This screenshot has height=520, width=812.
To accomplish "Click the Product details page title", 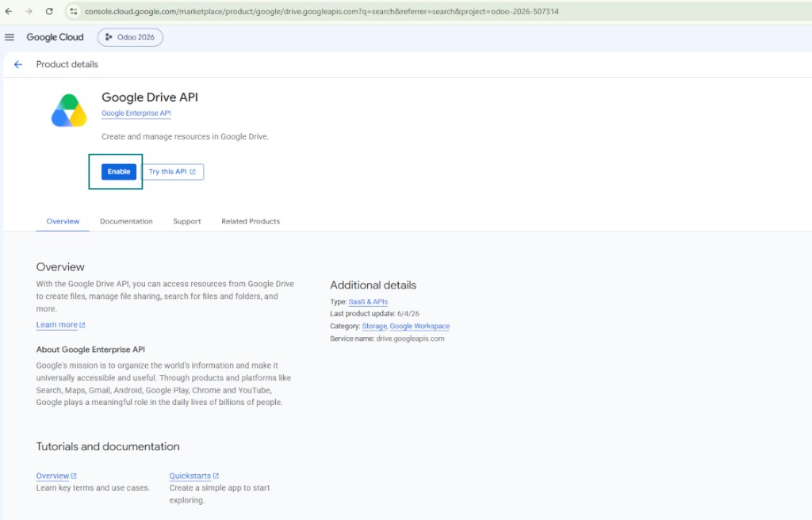I will click(67, 64).
